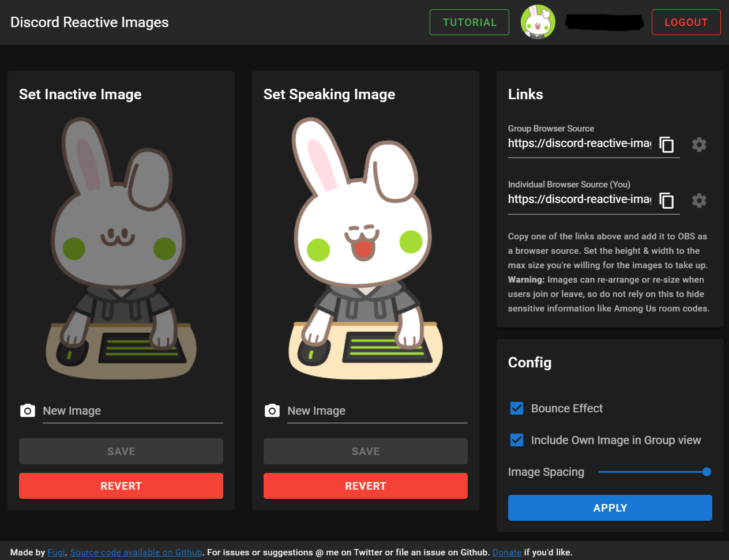The image size is (729, 560).
Task: Click the bunny profile avatar
Action: tap(538, 22)
